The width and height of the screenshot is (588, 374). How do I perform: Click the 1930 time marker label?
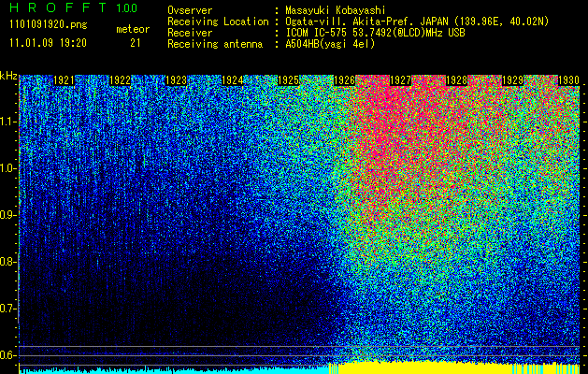[569, 80]
